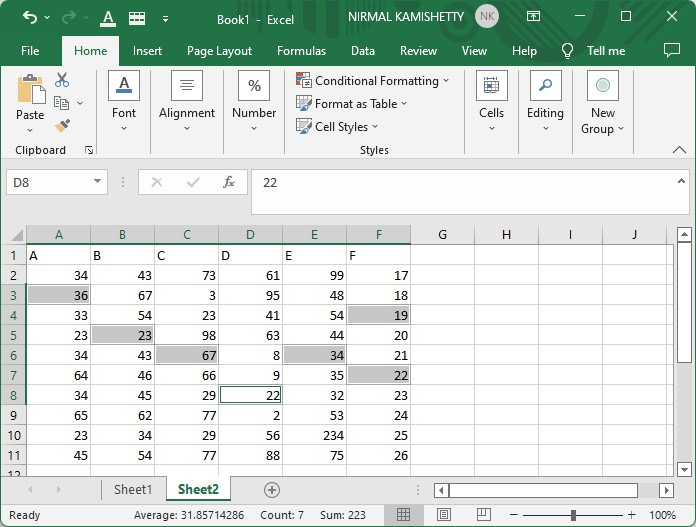Select cell C5 containing 98

(186, 336)
